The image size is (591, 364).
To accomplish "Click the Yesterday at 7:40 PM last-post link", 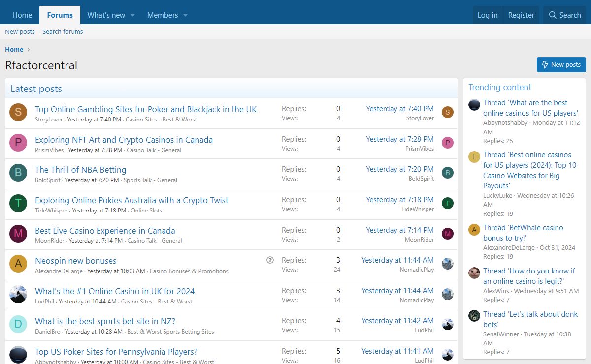I will [x=400, y=109].
